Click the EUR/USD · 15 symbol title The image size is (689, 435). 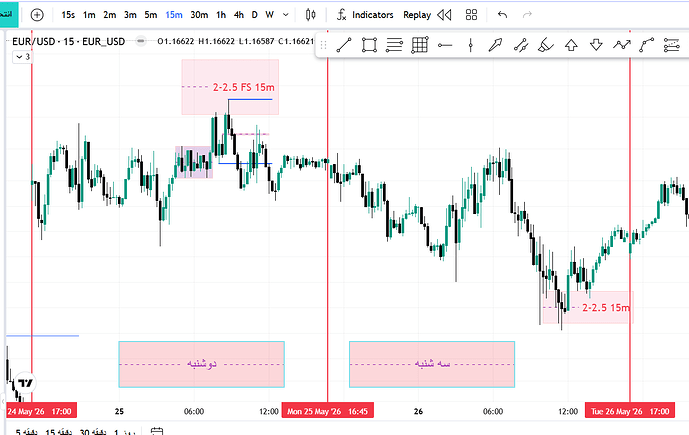(x=69, y=42)
